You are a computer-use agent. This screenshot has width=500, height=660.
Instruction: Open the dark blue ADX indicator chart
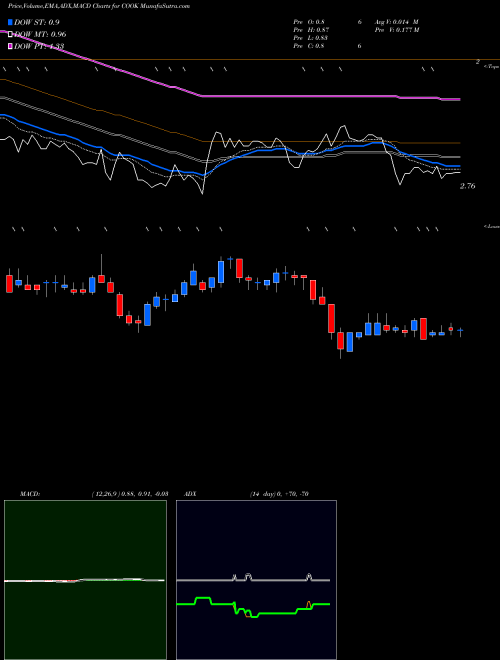(256, 580)
